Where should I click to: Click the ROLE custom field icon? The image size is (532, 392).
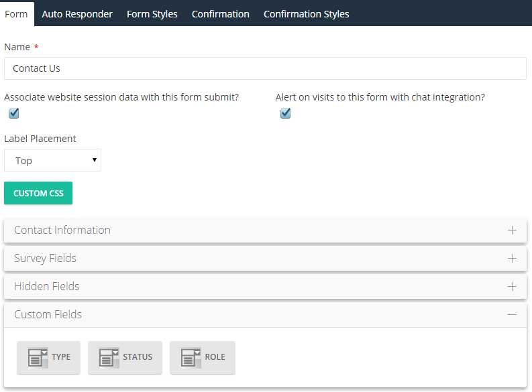191,357
